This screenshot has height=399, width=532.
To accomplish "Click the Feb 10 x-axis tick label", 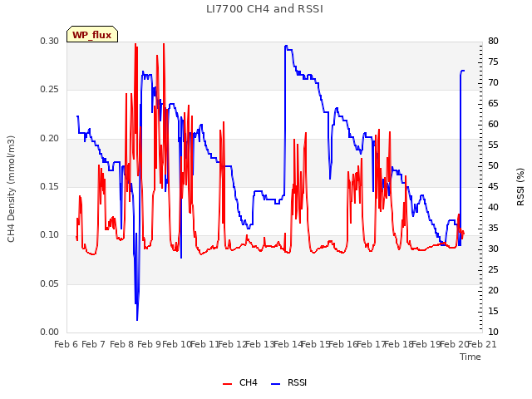I will click(x=177, y=345).
